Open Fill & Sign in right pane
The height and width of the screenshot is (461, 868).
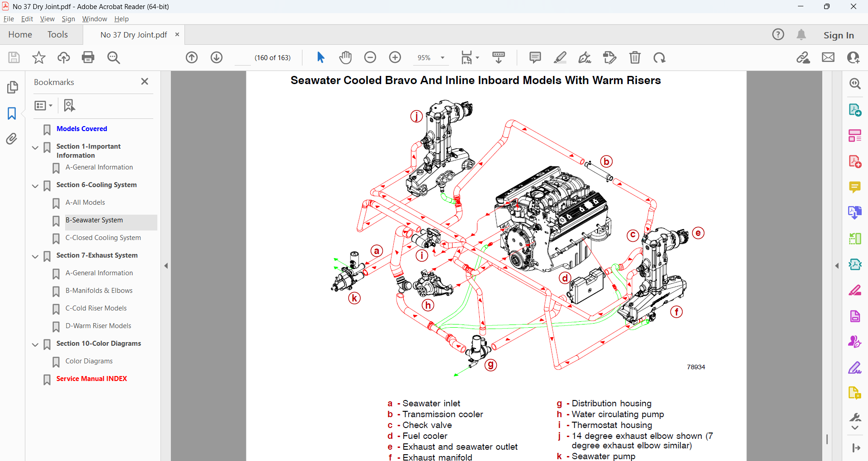[x=855, y=367]
